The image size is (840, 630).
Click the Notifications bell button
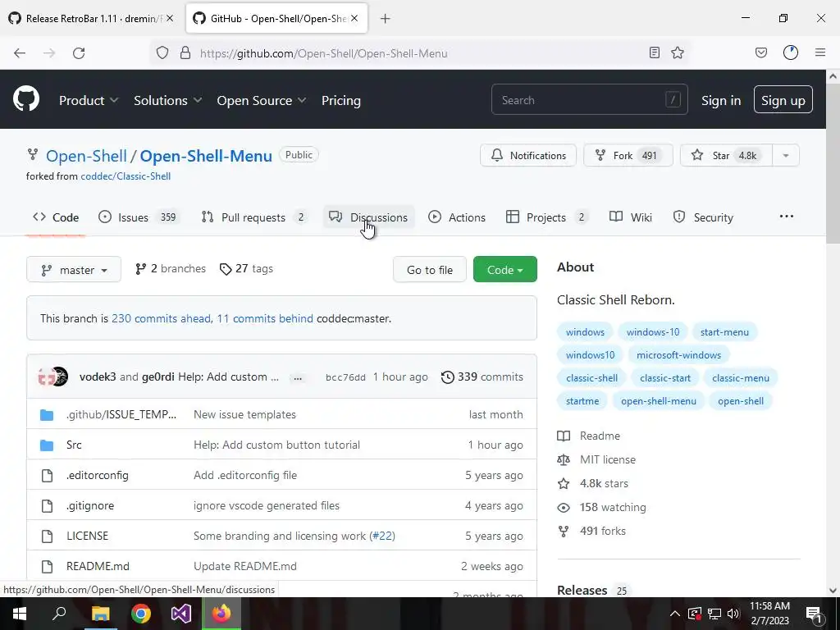528,155
